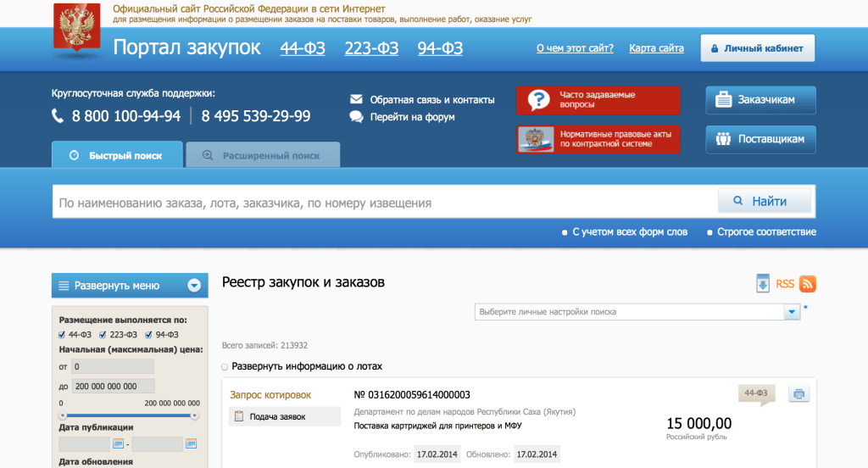Click the printer icon on purchase record
This screenshot has width=868, height=468.
click(x=799, y=393)
